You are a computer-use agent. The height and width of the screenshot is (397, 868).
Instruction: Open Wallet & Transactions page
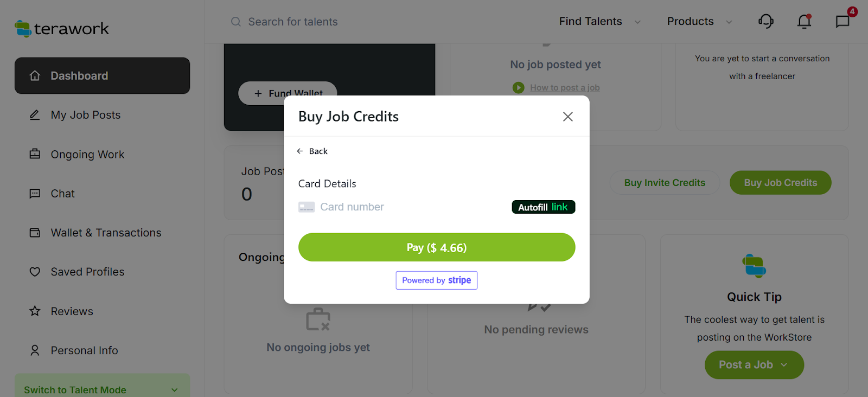tap(106, 233)
